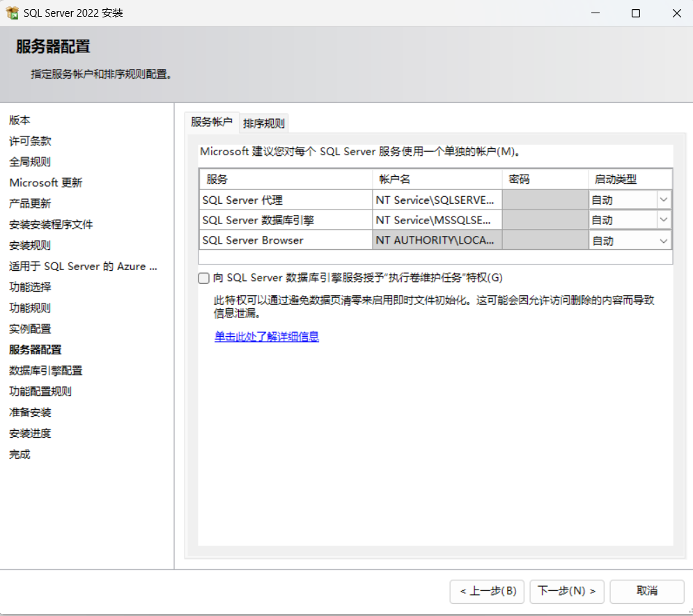The image size is (693, 616).
Task: Switch to the 服务帐户 tab
Action: [212, 122]
